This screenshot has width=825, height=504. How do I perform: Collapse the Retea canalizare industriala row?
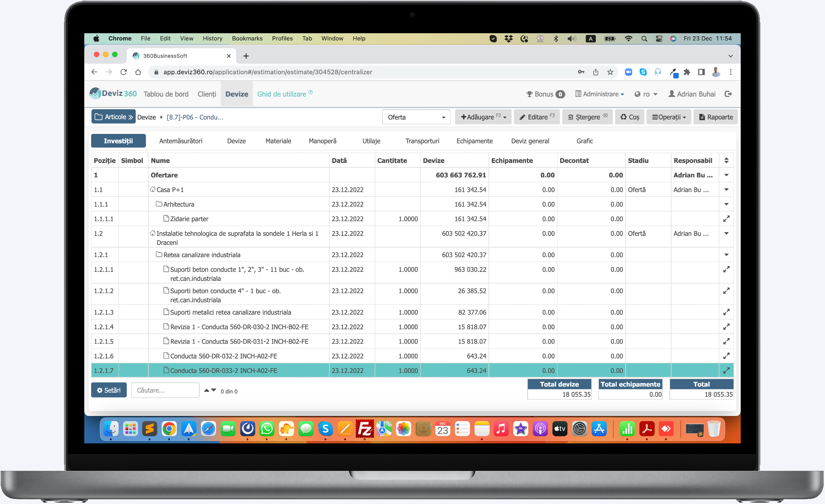point(726,254)
